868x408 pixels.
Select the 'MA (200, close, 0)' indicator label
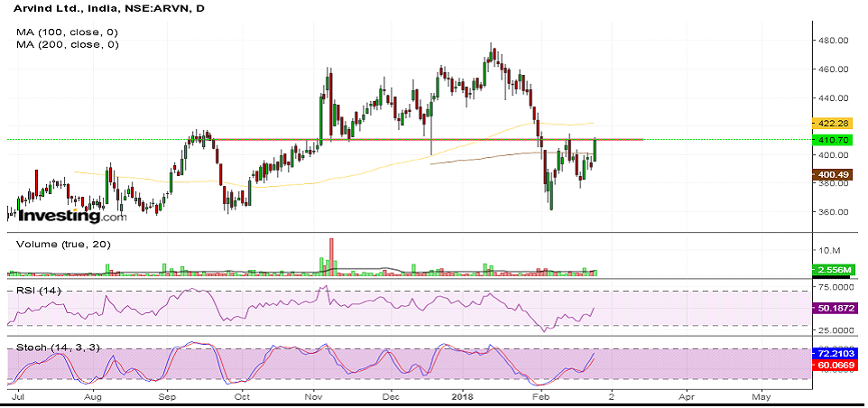coord(67,45)
